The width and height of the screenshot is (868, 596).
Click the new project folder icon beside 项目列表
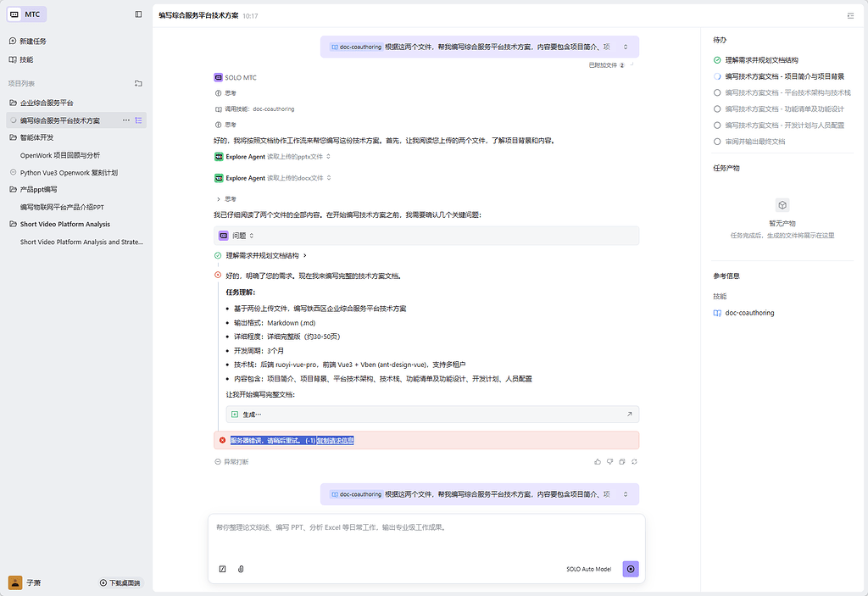tap(138, 84)
